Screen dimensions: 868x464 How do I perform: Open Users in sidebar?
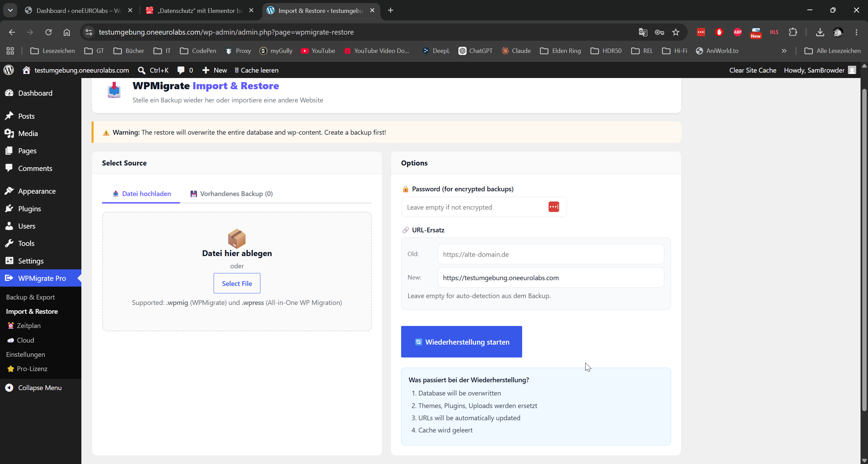point(41,226)
